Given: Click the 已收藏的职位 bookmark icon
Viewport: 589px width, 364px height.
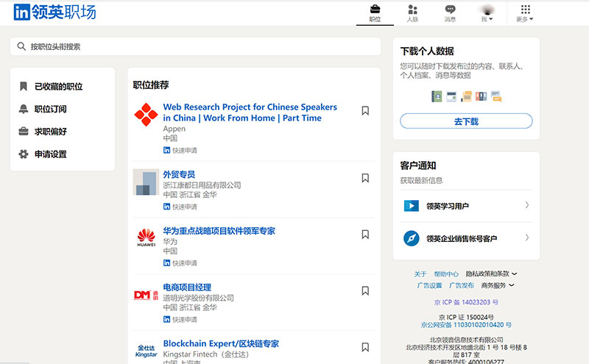Looking at the screenshot, I should [x=24, y=86].
